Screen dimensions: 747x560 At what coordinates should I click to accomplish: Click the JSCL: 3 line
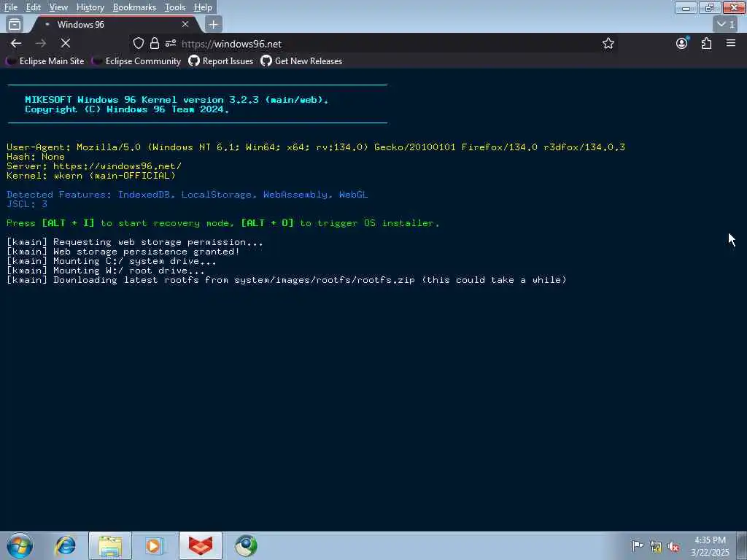point(27,204)
